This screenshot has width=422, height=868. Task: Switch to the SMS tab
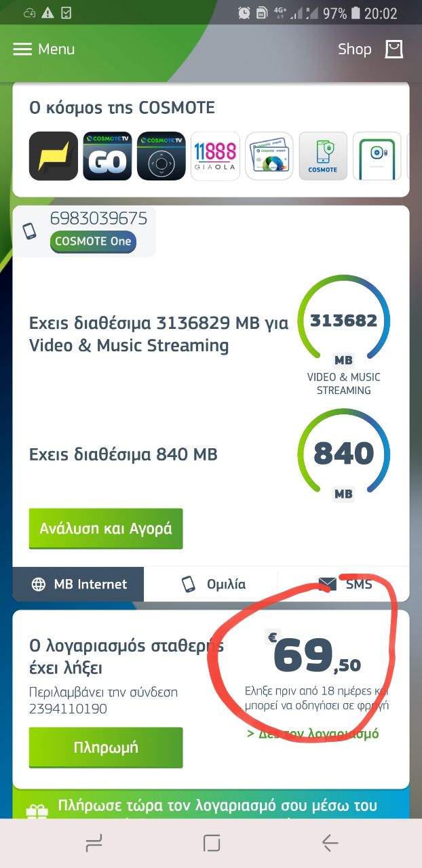(345, 584)
